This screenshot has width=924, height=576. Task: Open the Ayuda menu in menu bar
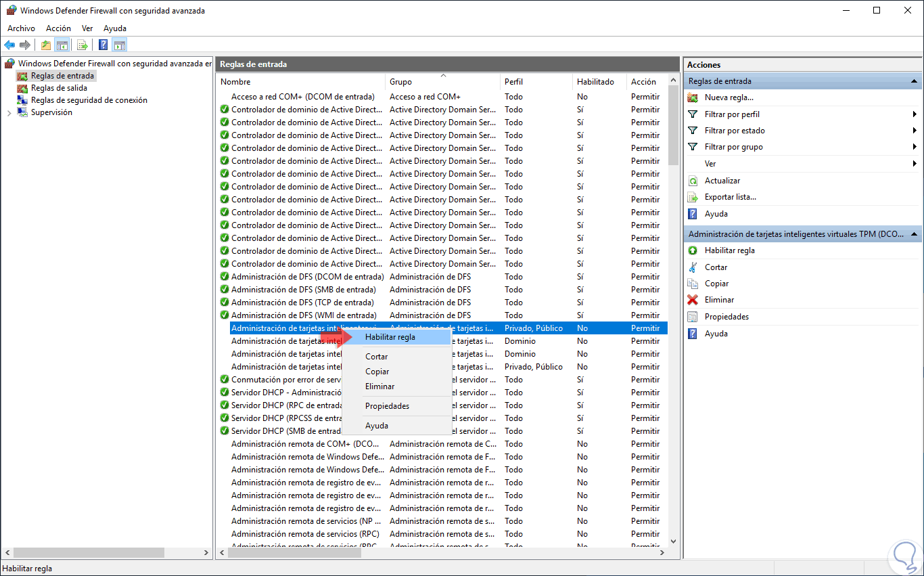click(115, 28)
